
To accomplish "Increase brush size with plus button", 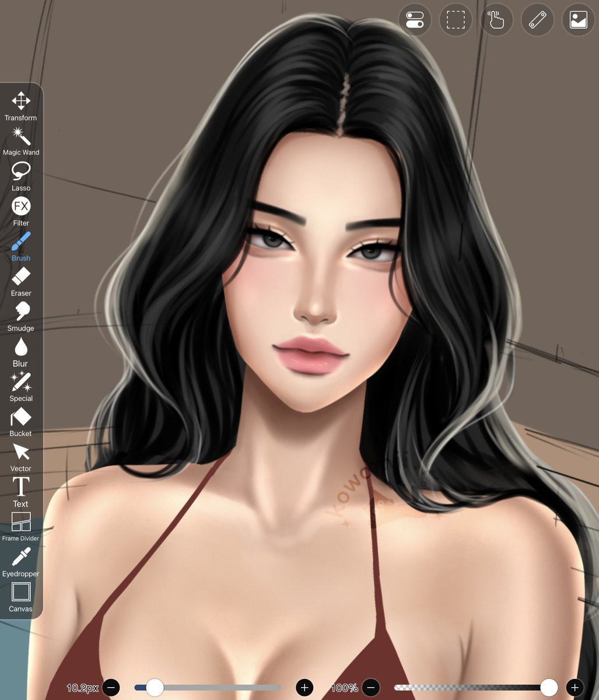I will pos(304,687).
